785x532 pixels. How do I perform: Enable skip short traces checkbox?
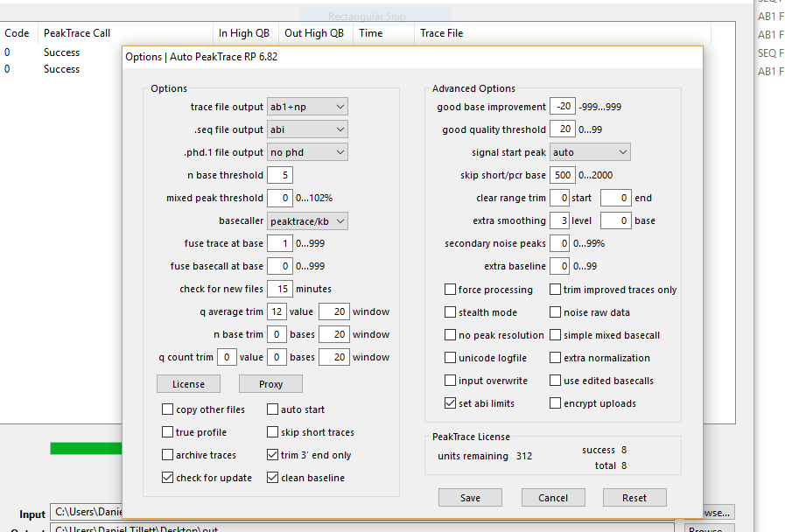(x=272, y=432)
